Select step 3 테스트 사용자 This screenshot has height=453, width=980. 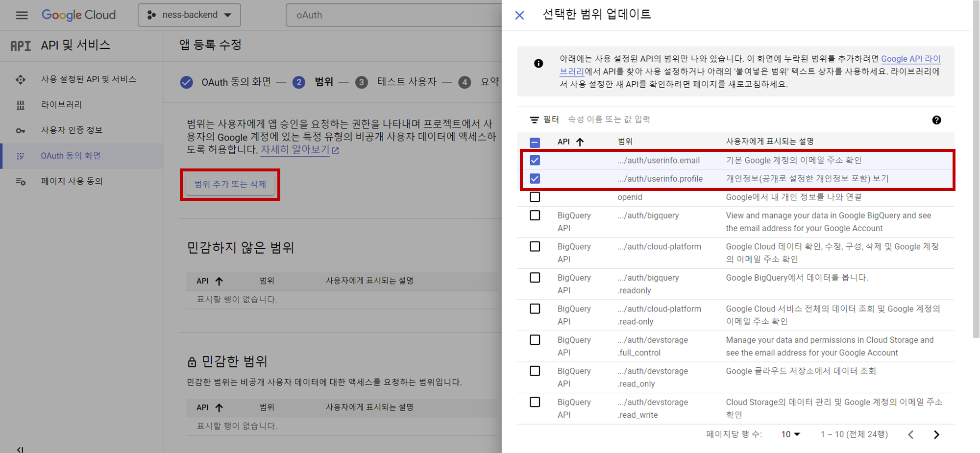396,82
